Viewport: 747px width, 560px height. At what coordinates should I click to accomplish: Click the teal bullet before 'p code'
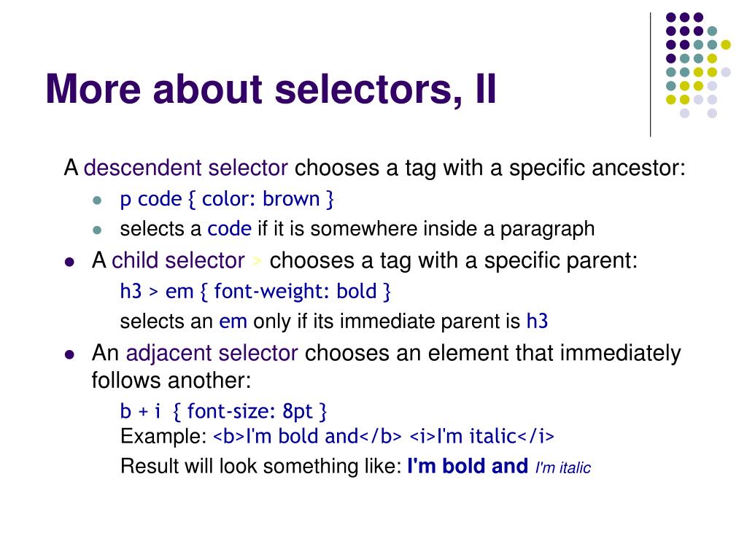tap(98, 200)
